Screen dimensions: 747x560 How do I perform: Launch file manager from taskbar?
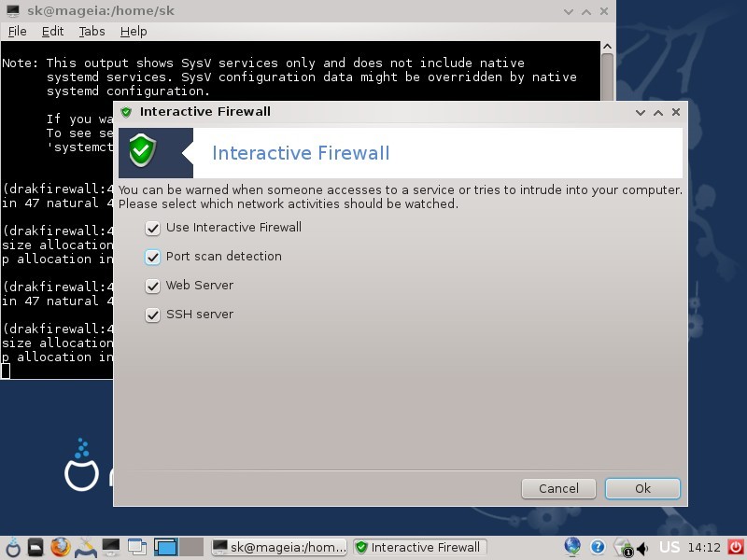pyautogui.click(x=35, y=548)
